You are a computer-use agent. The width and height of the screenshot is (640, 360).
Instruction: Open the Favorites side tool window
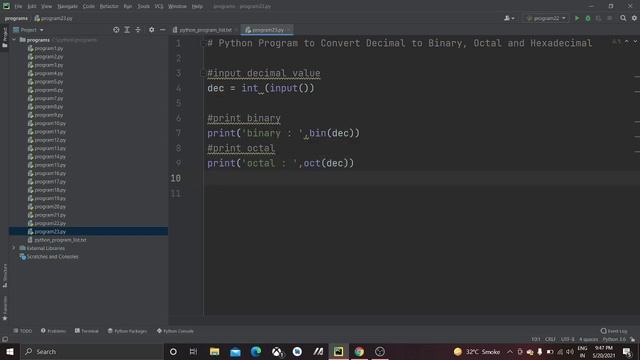(4, 308)
